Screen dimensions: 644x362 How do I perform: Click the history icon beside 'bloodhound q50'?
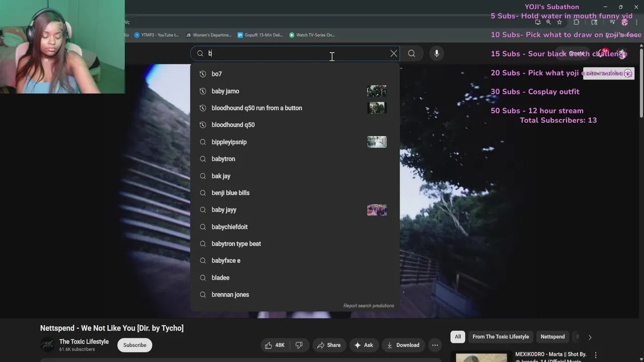point(203,125)
